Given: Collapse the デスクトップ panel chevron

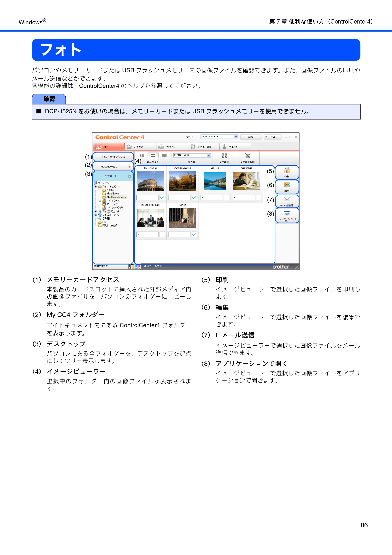Looking at the screenshot, I should click(130, 176).
